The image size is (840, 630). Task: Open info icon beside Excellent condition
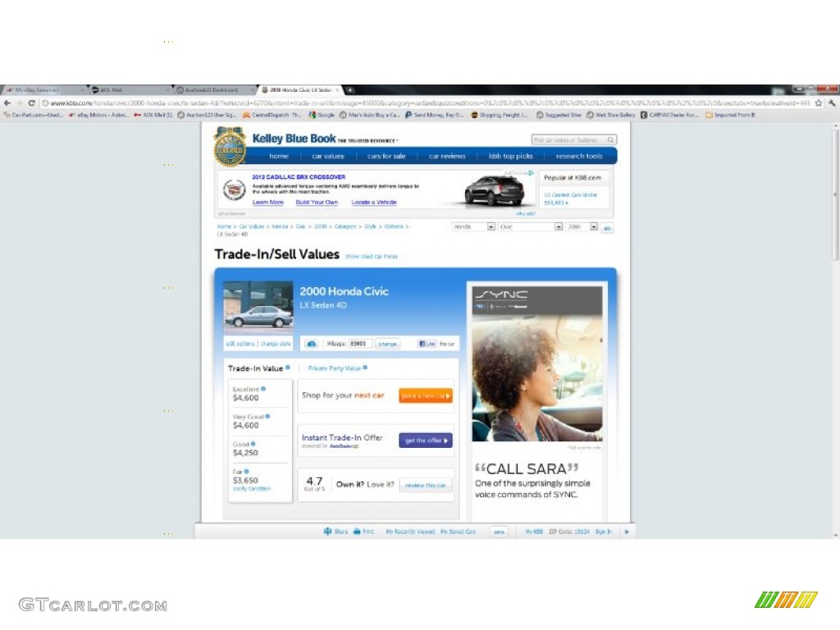(263, 389)
